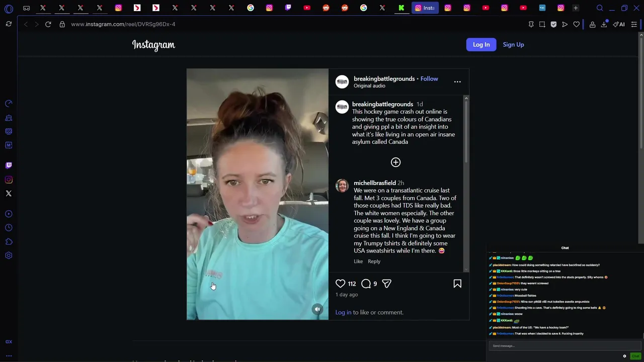This screenshot has height=362, width=644.
Task: Open ad blocker shield icon
Action: [x=553, y=24]
